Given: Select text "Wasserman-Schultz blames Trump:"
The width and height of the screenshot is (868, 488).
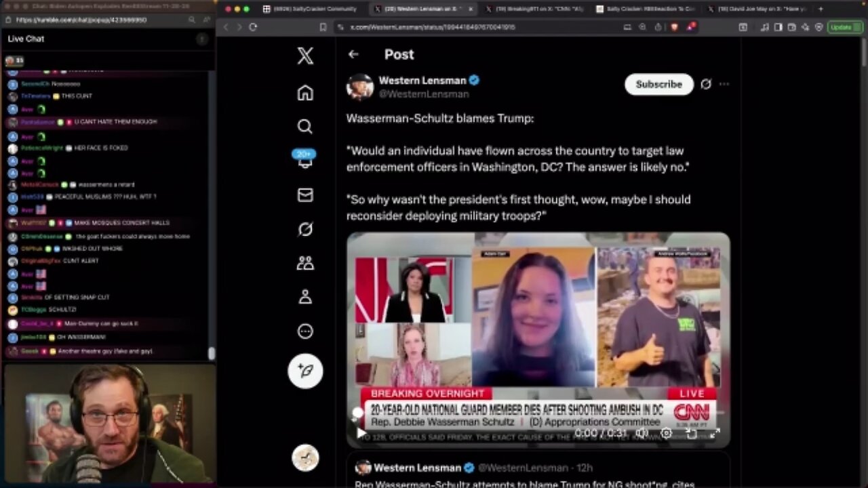Looking at the screenshot, I should (x=440, y=119).
